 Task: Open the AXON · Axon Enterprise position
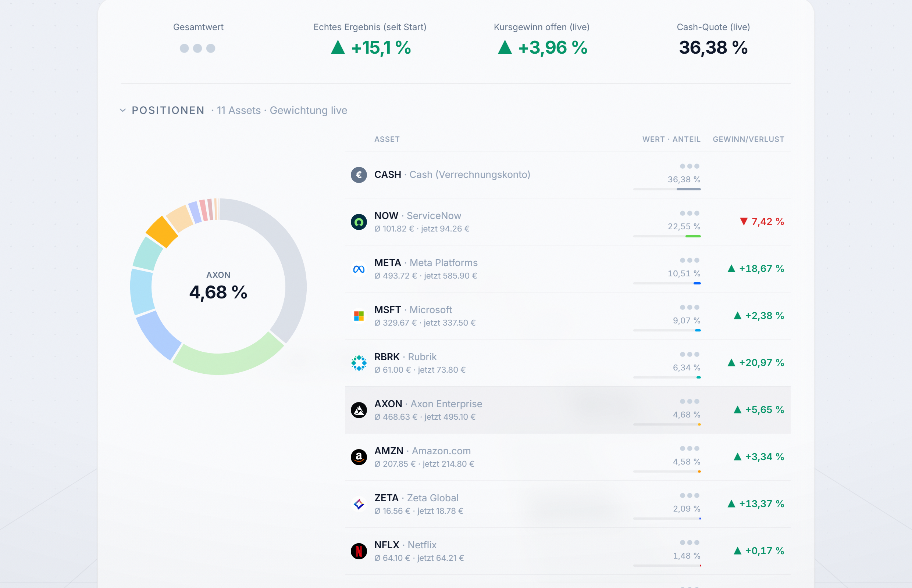point(567,410)
